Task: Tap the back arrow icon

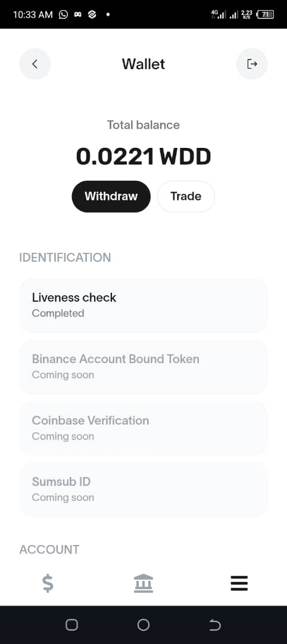Action: (35, 64)
